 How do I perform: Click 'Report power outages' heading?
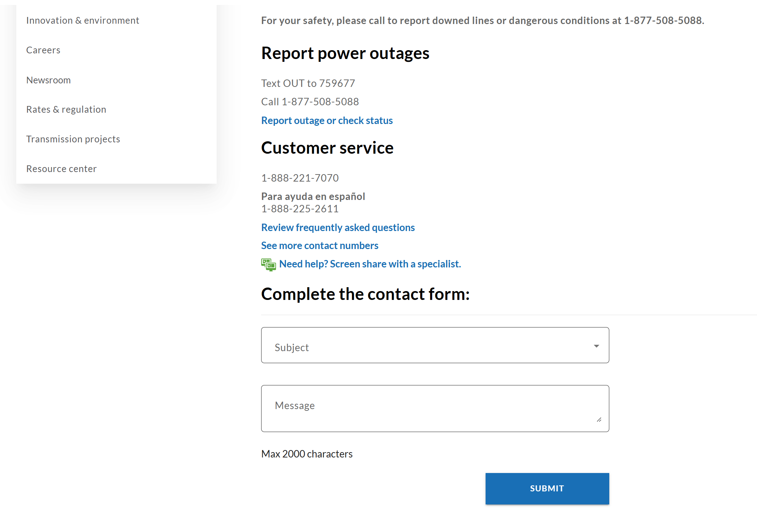pos(345,53)
